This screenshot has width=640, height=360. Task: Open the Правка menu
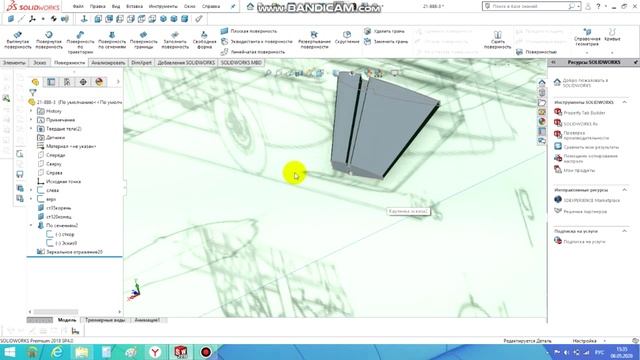[x=98, y=7]
